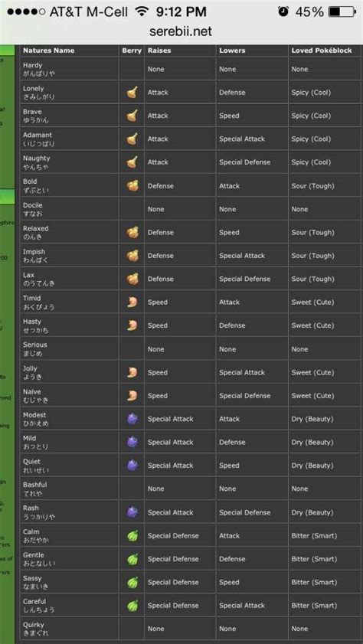Tap the purple berry icon in Rash row
363x644 pixels.
(x=132, y=512)
